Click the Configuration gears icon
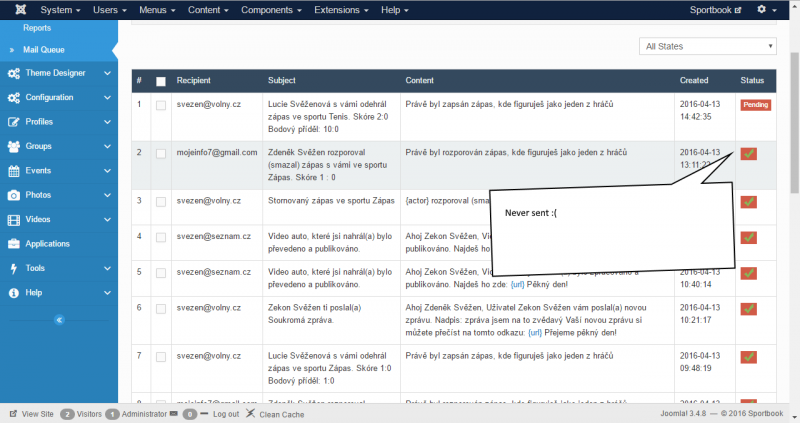The height and width of the screenshot is (423, 800). click(14, 97)
